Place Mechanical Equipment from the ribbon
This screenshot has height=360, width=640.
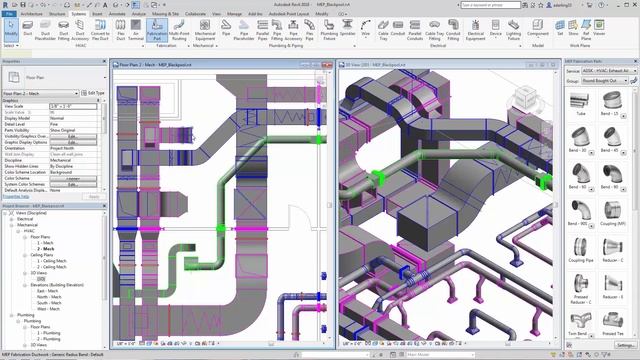205,30
